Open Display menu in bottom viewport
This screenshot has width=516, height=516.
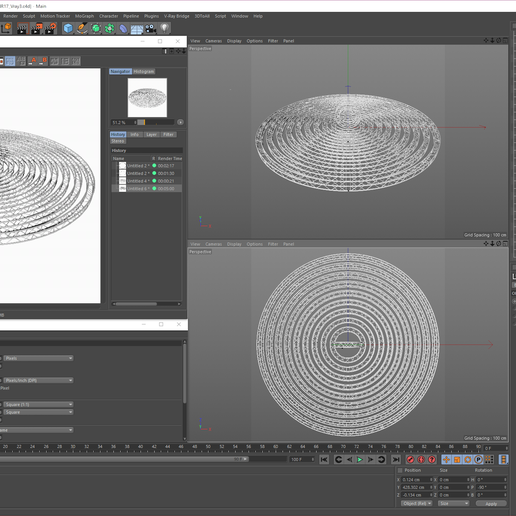pyautogui.click(x=234, y=244)
